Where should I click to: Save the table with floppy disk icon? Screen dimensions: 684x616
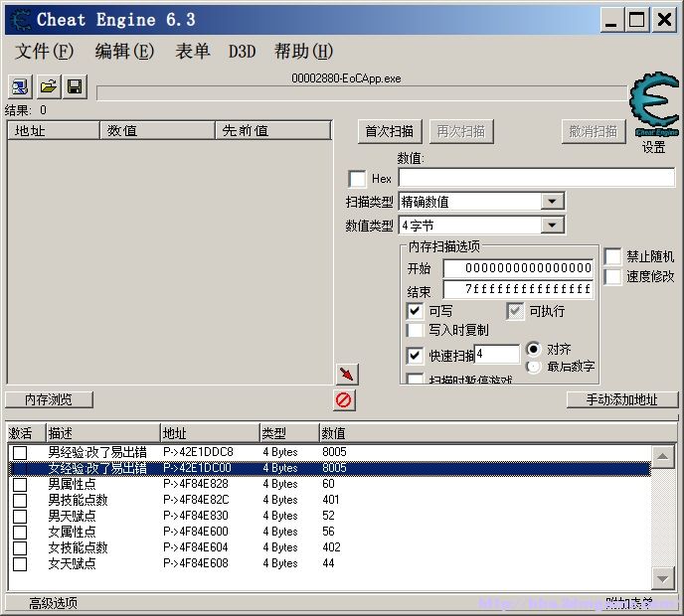pos(75,86)
